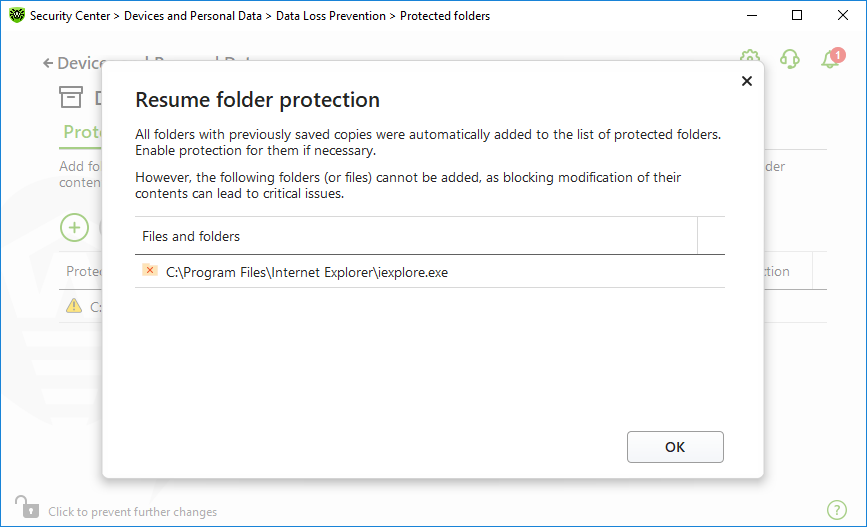Open help with the question mark icon

[x=837, y=509]
